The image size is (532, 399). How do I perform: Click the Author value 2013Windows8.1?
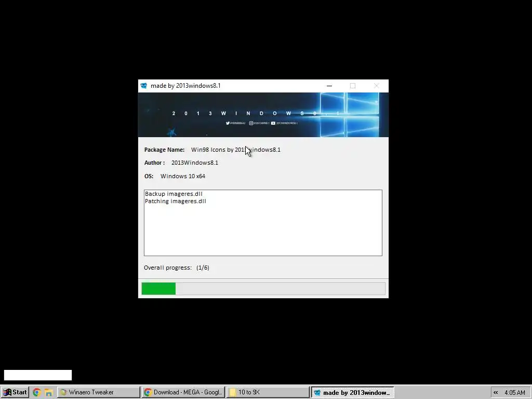[195, 163]
